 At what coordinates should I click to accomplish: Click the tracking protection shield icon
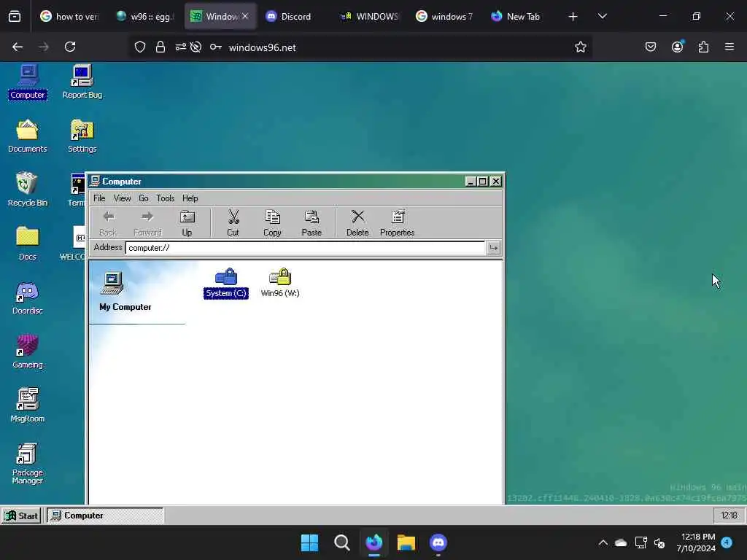pyautogui.click(x=139, y=47)
